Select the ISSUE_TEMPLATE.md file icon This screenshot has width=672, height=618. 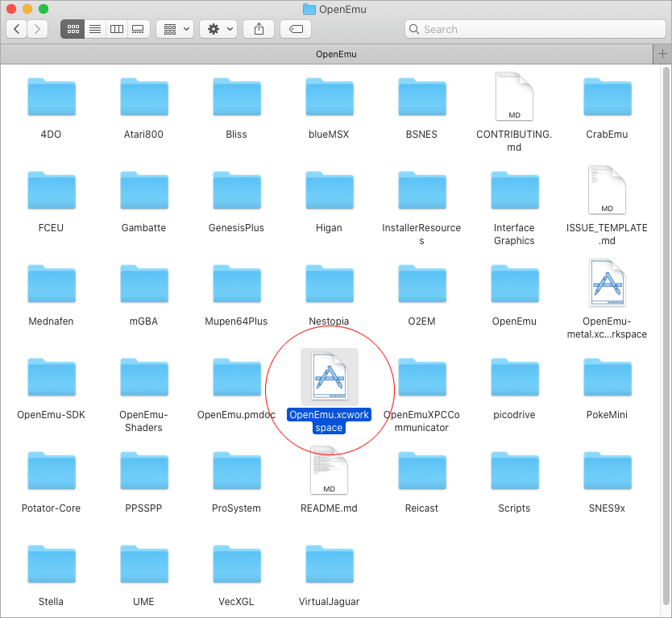607,190
